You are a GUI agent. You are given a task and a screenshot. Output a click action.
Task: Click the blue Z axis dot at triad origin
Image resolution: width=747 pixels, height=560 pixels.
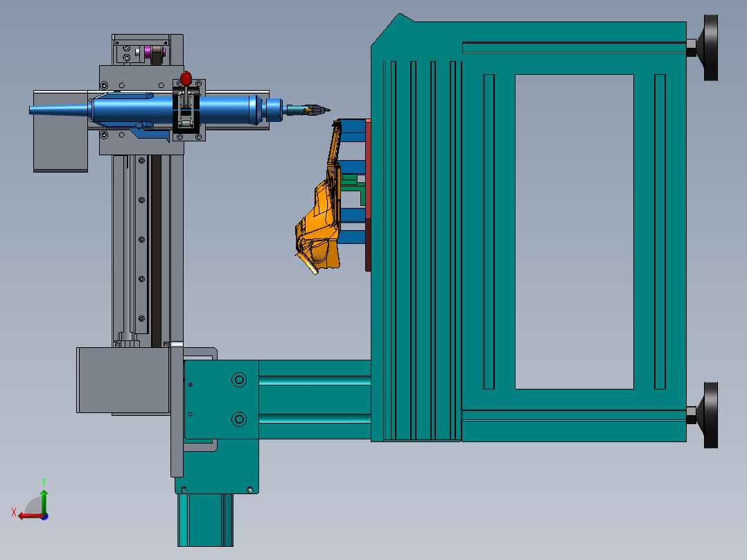click(x=45, y=516)
